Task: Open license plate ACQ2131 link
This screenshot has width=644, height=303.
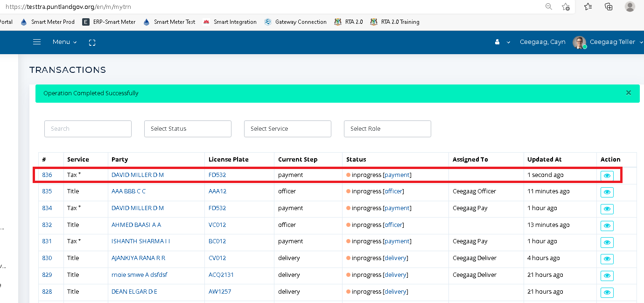Action: pyautogui.click(x=221, y=275)
